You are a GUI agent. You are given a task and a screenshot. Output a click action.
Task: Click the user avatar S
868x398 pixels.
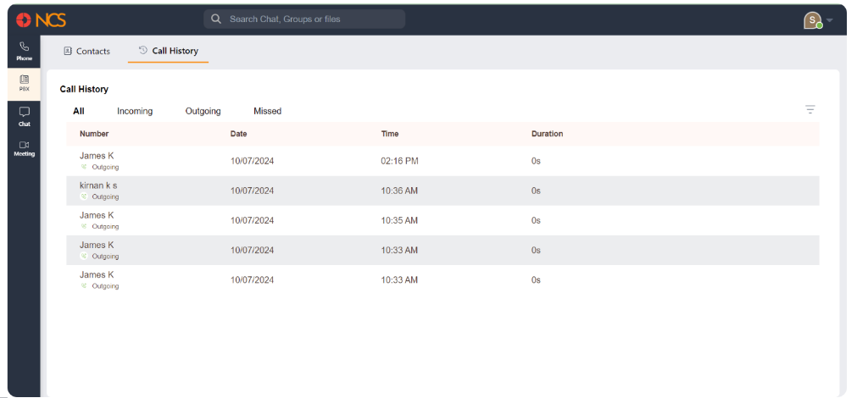coord(812,20)
